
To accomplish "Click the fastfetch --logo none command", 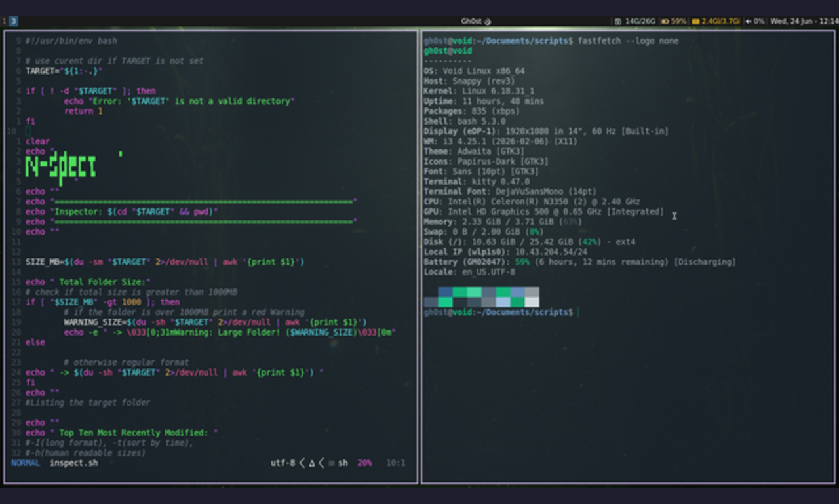I will [x=628, y=41].
